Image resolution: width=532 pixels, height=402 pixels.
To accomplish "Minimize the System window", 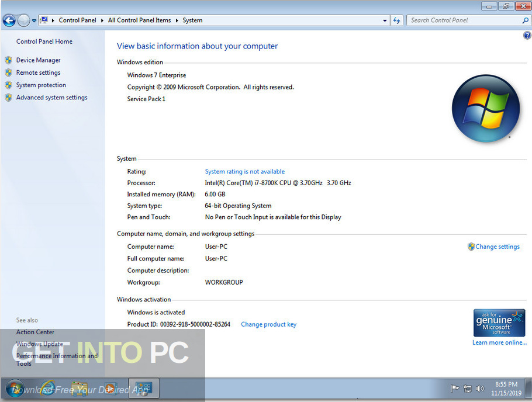I will [489, 6].
